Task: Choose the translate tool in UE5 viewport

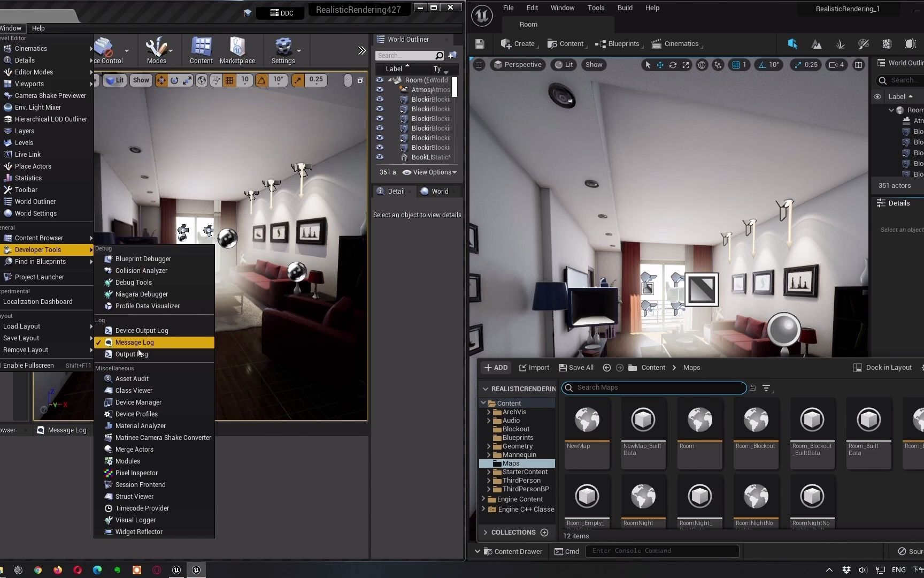Action: [660, 65]
